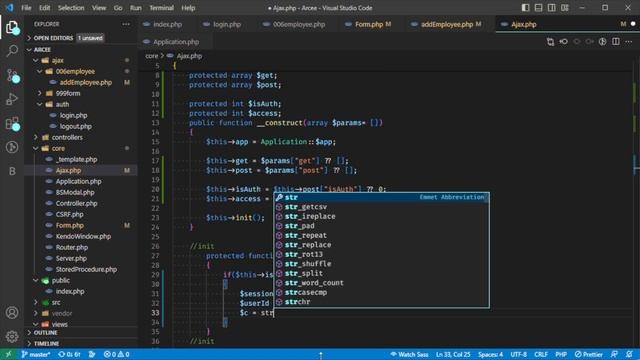This screenshot has height=360, width=640.
Task: Toggle Panel layout icon in title bar
Action: [538, 8]
